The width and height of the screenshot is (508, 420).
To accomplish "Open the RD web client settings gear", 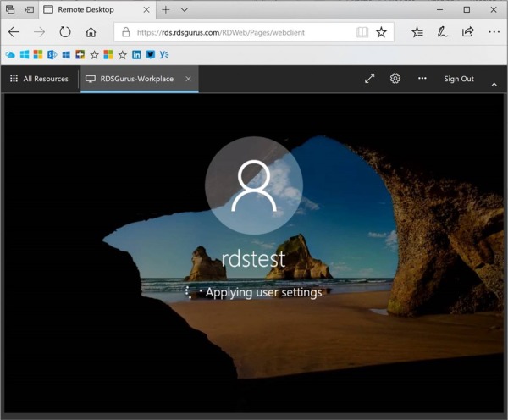I will (x=395, y=79).
